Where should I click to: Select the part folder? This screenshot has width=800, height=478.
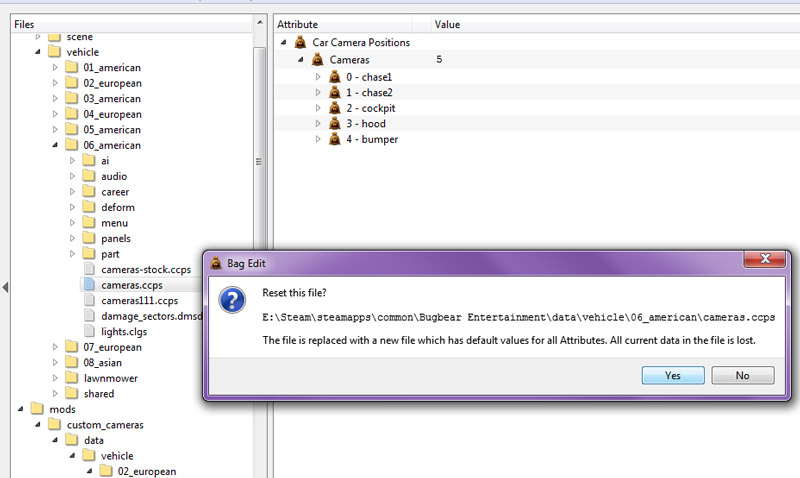tap(110, 254)
